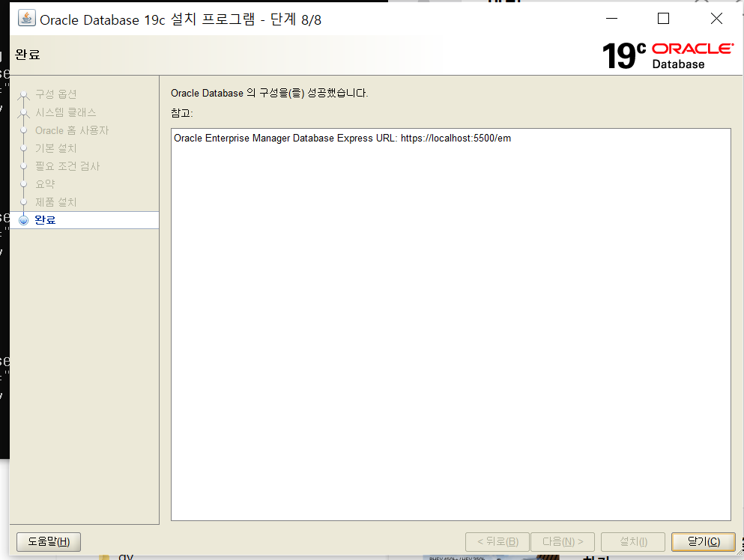Select the 필요 조건 검사 step

coord(67,166)
